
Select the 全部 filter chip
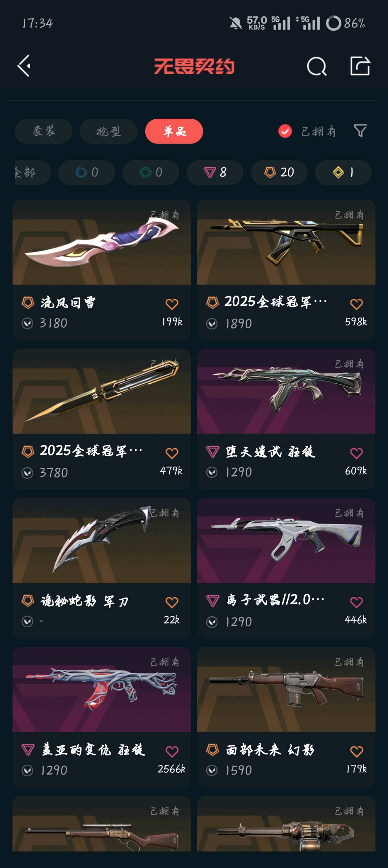pyautogui.click(x=32, y=173)
